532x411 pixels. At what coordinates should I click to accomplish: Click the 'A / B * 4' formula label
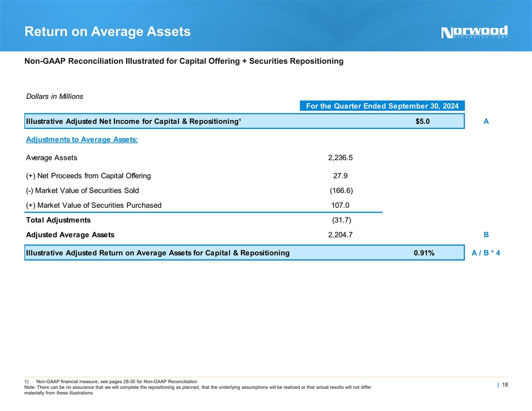coord(486,253)
